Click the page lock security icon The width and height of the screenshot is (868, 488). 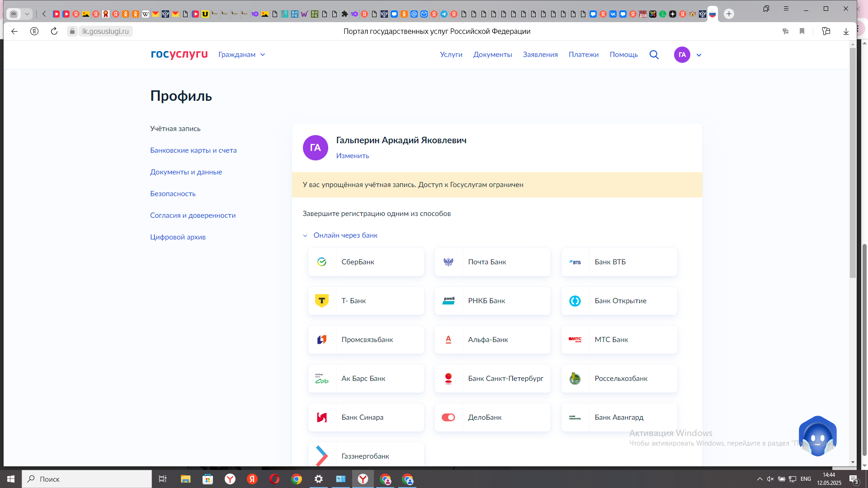tap(72, 31)
